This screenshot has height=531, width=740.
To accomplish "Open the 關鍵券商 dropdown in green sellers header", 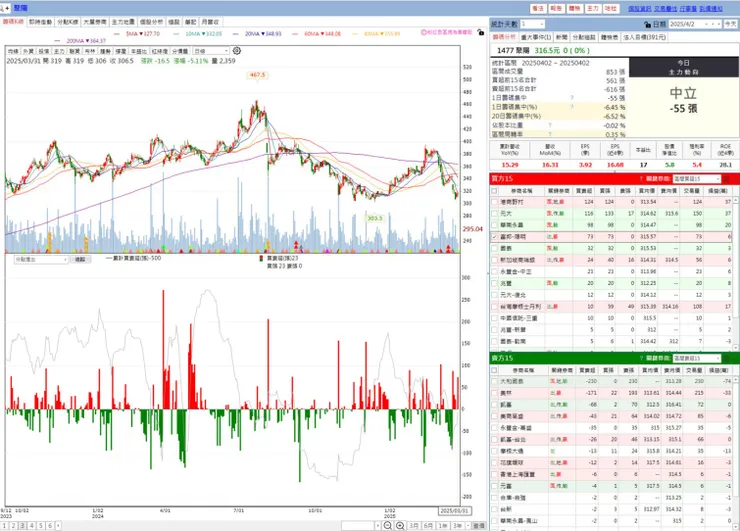I will point(697,358).
